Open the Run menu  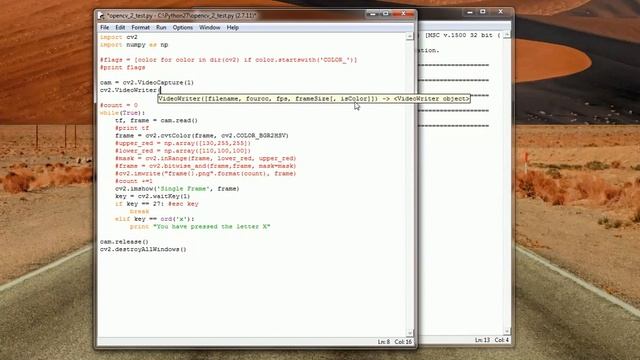pyautogui.click(x=161, y=27)
